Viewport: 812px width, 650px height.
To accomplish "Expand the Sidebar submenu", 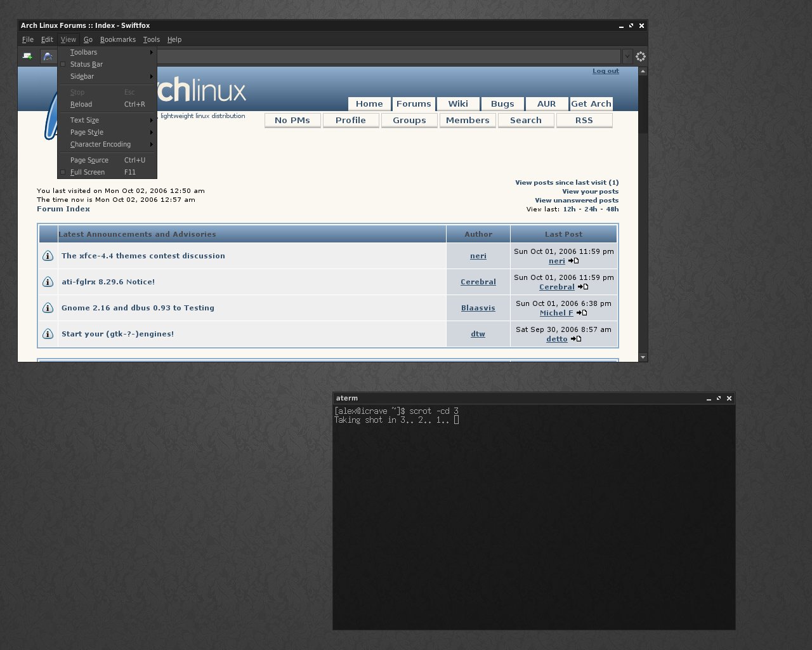I will pos(107,76).
